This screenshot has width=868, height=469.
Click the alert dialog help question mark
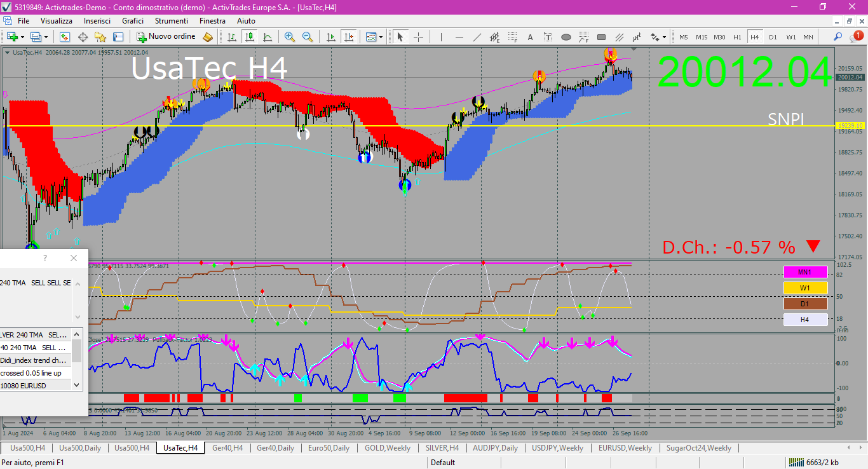click(44, 258)
